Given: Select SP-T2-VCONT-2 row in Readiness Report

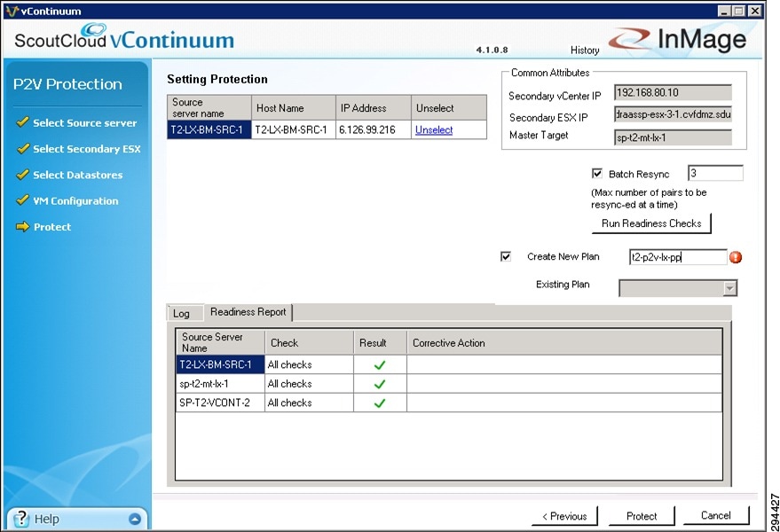Looking at the screenshot, I should coord(449,403).
